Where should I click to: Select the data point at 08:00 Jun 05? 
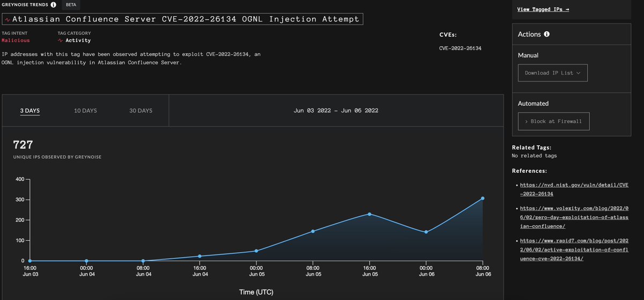313,231
